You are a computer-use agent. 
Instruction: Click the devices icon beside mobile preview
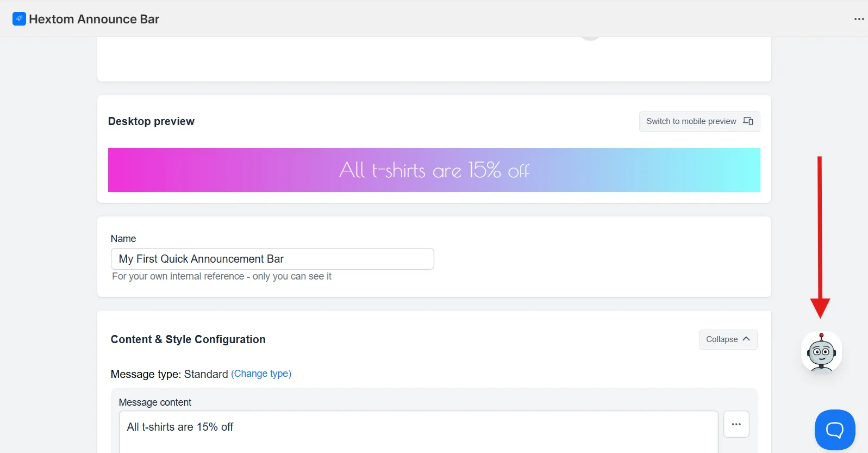[x=748, y=121]
